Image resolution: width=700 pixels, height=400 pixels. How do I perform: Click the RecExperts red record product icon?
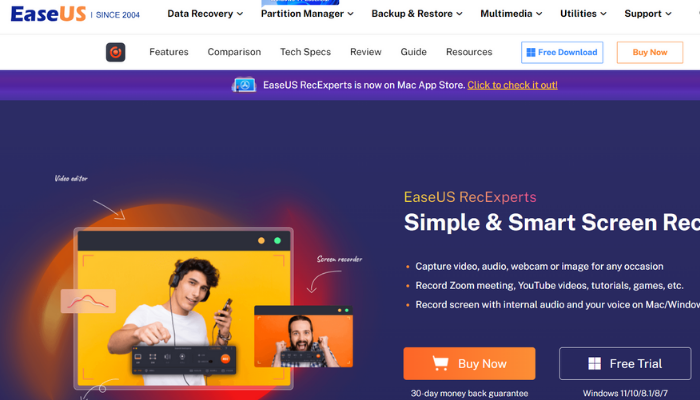pyautogui.click(x=116, y=52)
